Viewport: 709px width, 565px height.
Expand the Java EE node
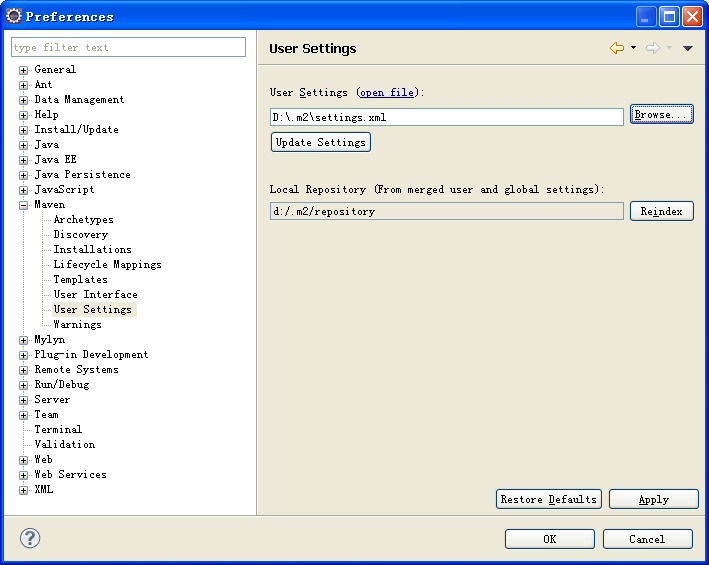(x=24, y=160)
